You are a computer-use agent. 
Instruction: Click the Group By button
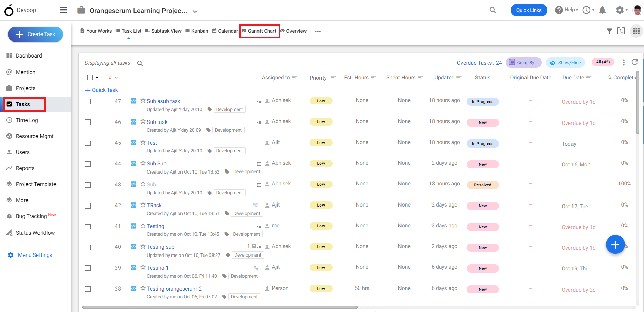click(x=523, y=63)
